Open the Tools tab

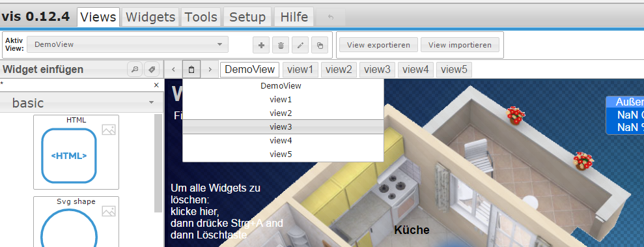(201, 17)
